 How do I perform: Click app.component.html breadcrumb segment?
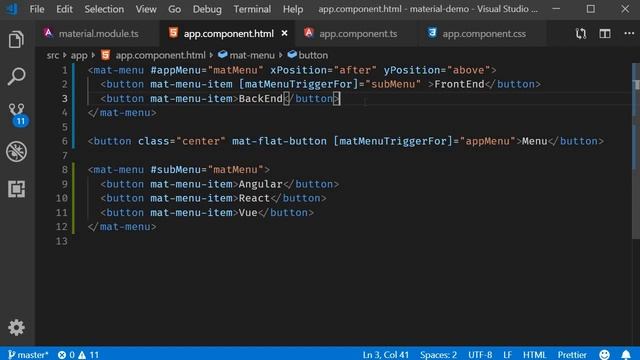[154, 55]
